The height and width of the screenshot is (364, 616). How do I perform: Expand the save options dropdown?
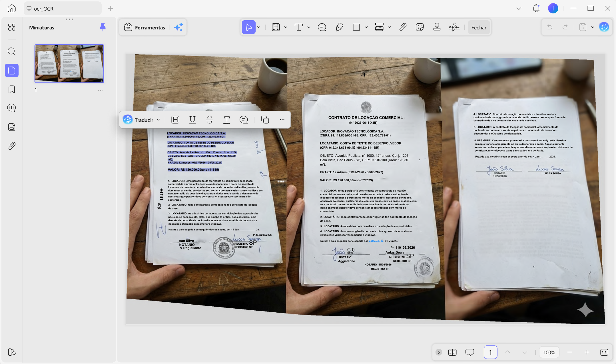593,27
